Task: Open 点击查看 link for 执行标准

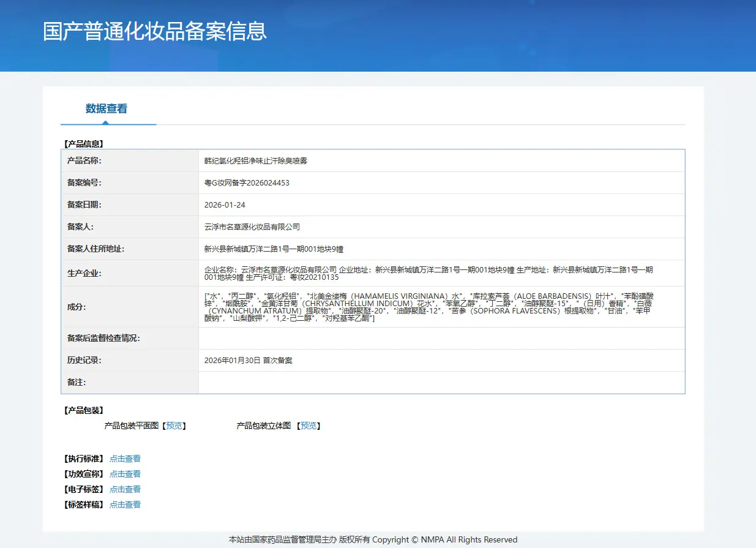Action: pyautogui.click(x=125, y=459)
